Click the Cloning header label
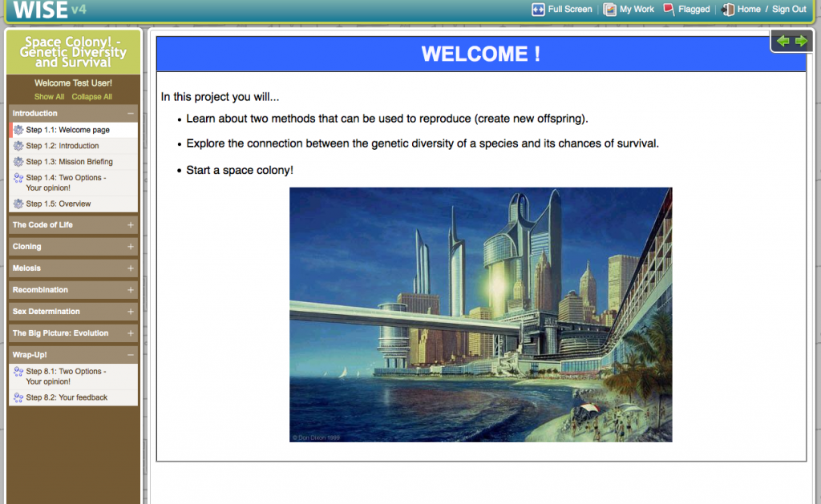Screen dimensions: 821x504 coord(26,247)
